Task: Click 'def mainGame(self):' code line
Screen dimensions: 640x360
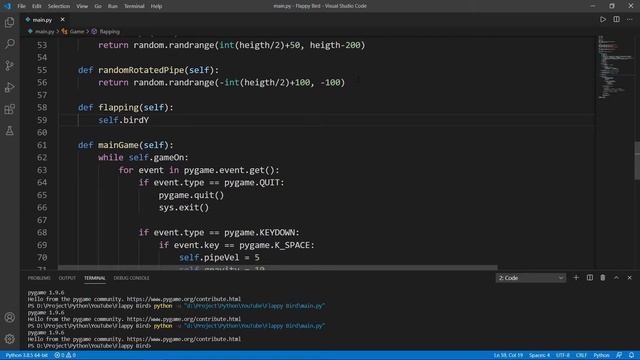Action: coord(126,145)
